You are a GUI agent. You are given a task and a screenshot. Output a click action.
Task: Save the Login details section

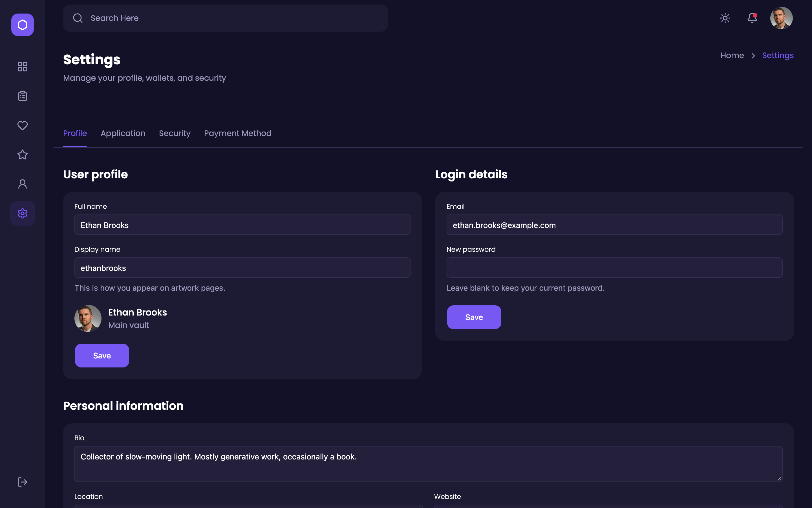[474, 317]
